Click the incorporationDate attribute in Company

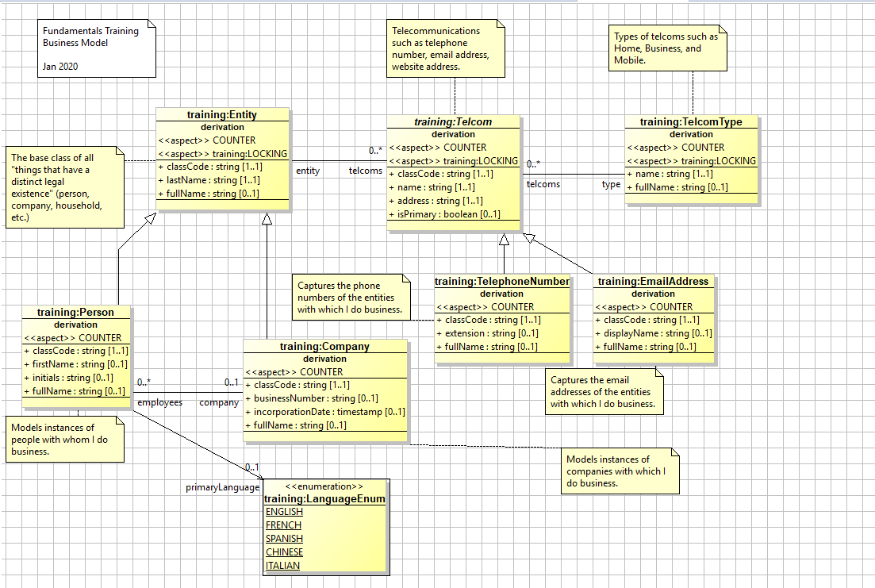pos(325,412)
